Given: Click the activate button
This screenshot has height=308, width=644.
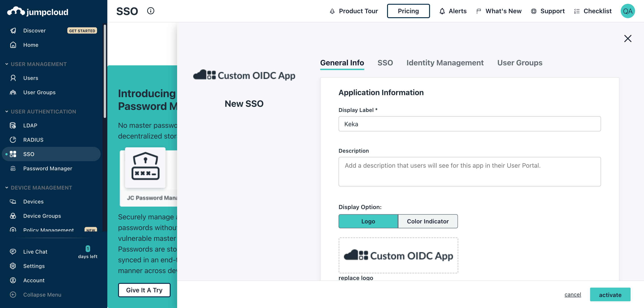Looking at the screenshot, I should click(610, 295).
